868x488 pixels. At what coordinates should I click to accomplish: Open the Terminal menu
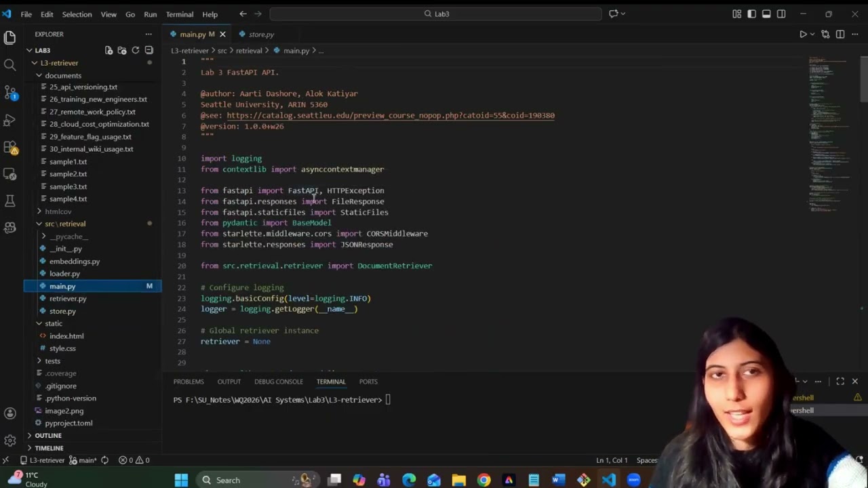click(x=179, y=14)
